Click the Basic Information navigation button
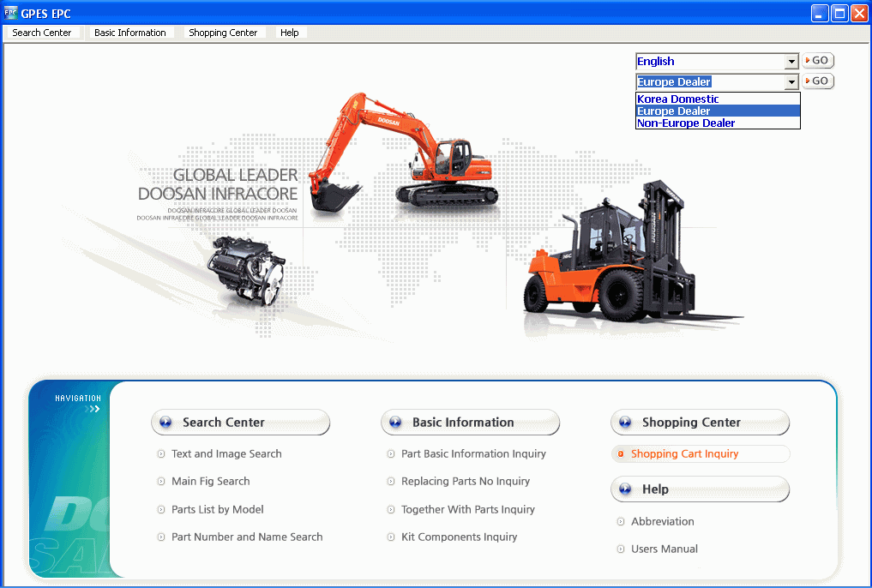872x588 pixels. click(470, 423)
